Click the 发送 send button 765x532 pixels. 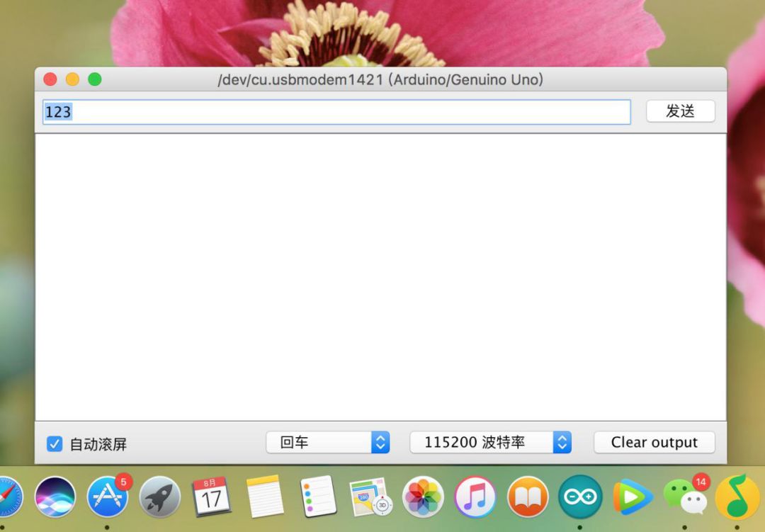coord(681,111)
